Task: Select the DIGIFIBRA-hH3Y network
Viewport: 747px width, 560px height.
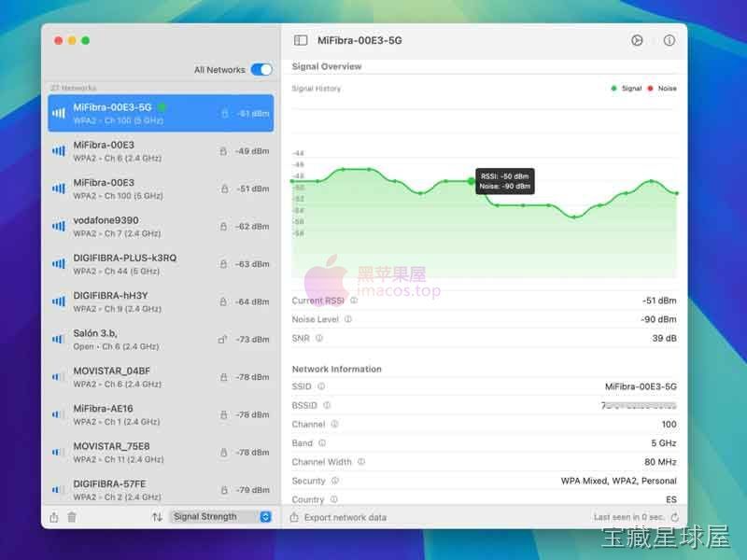Action: (x=161, y=301)
